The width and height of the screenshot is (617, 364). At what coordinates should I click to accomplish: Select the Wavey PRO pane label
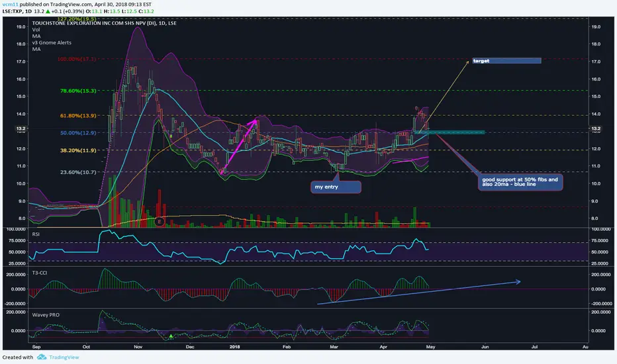[x=46, y=315]
